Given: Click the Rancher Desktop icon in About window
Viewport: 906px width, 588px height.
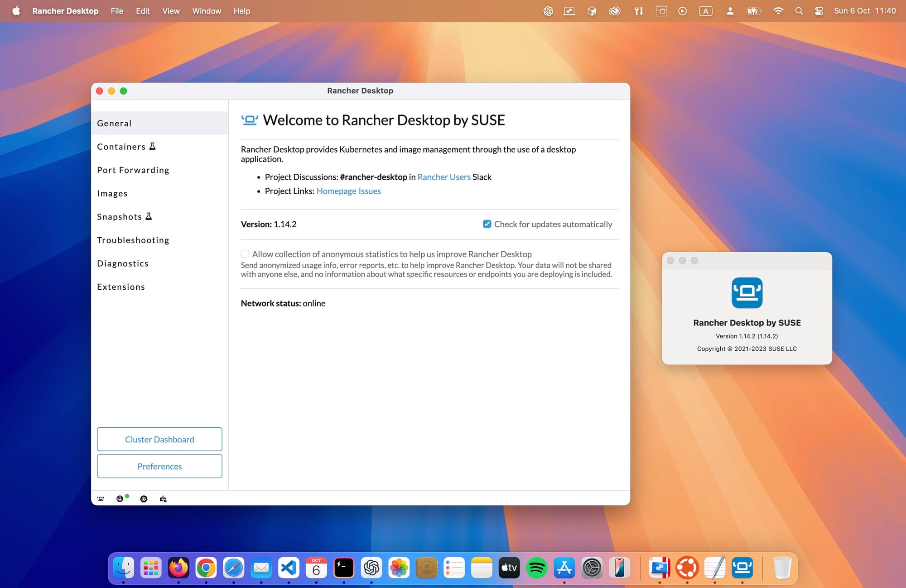Looking at the screenshot, I should [x=747, y=293].
